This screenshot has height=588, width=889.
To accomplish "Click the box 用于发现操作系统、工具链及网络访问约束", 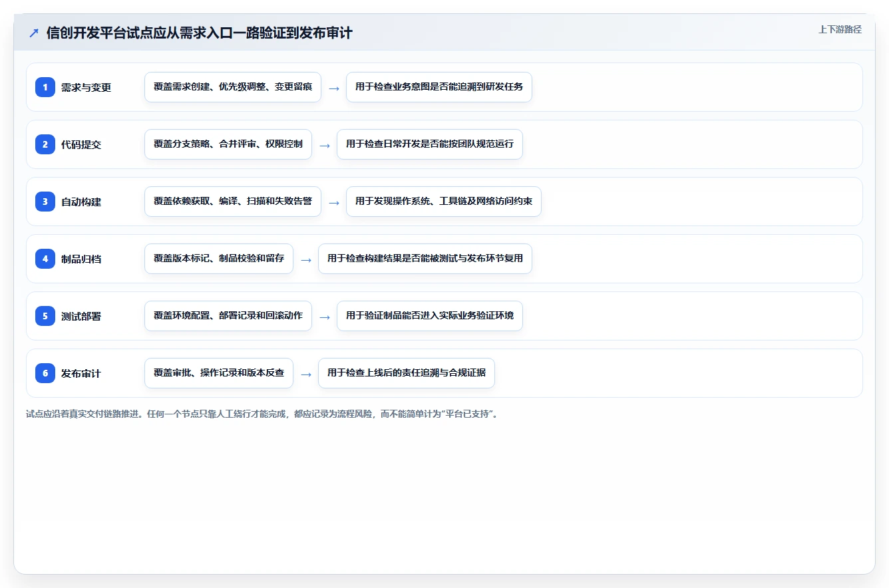I will 444,202.
